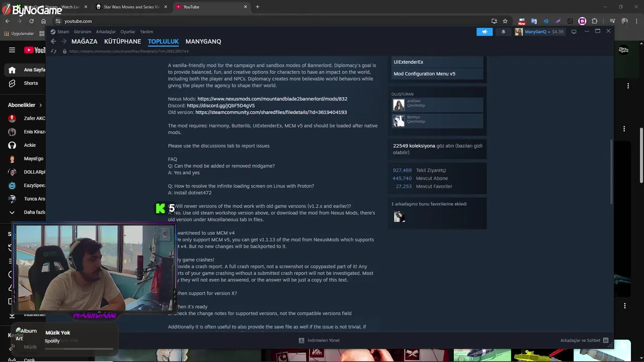The width and height of the screenshot is (644, 362).
Task: Expand Daha fazla subscriptions list
Action: pyautogui.click(x=28, y=212)
